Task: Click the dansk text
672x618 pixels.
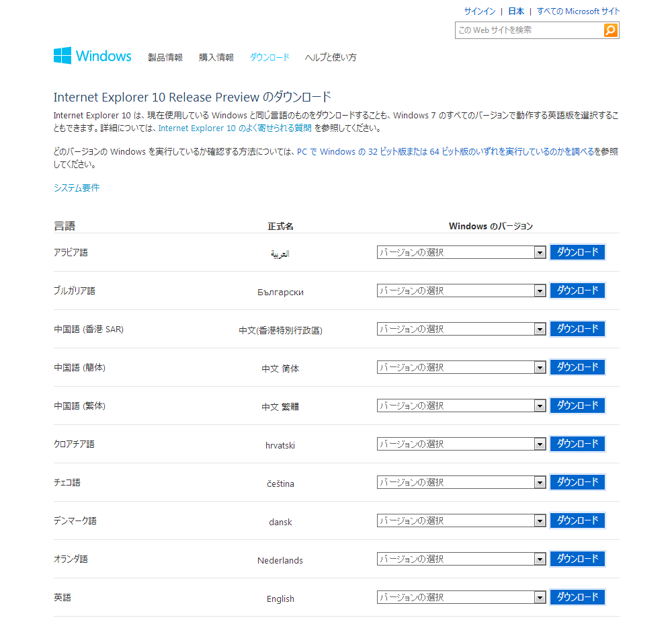Action: tap(280, 522)
